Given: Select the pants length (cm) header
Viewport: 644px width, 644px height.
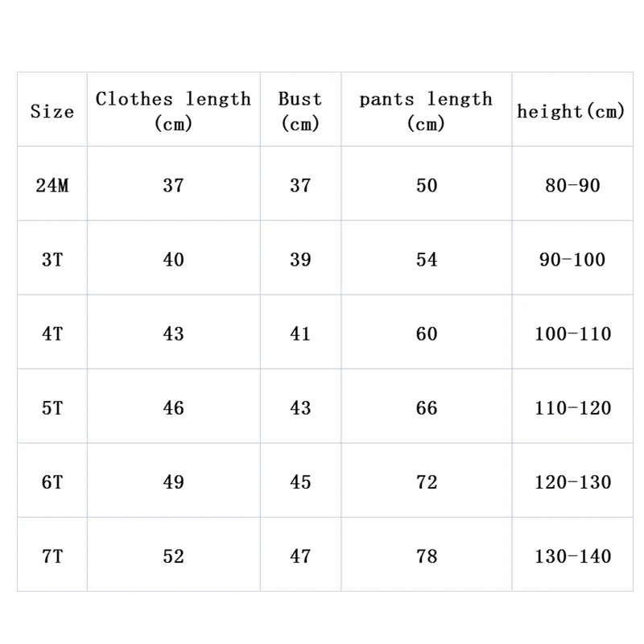Looking at the screenshot, I should 426,110.
